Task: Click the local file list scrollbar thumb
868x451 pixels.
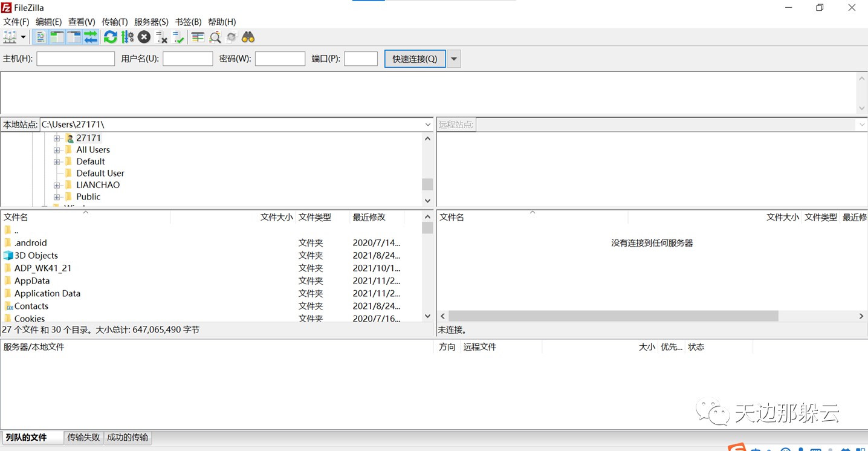Action: point(428,228)
